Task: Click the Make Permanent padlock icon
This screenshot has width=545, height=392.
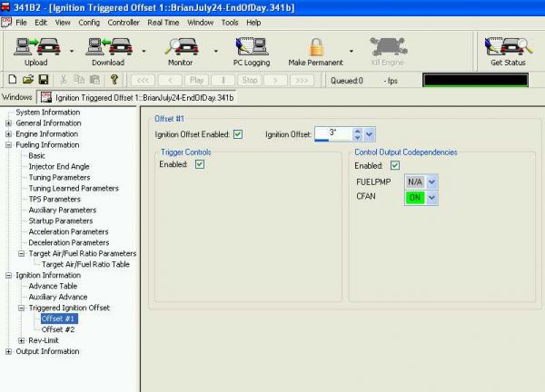Action: point(315,47)
